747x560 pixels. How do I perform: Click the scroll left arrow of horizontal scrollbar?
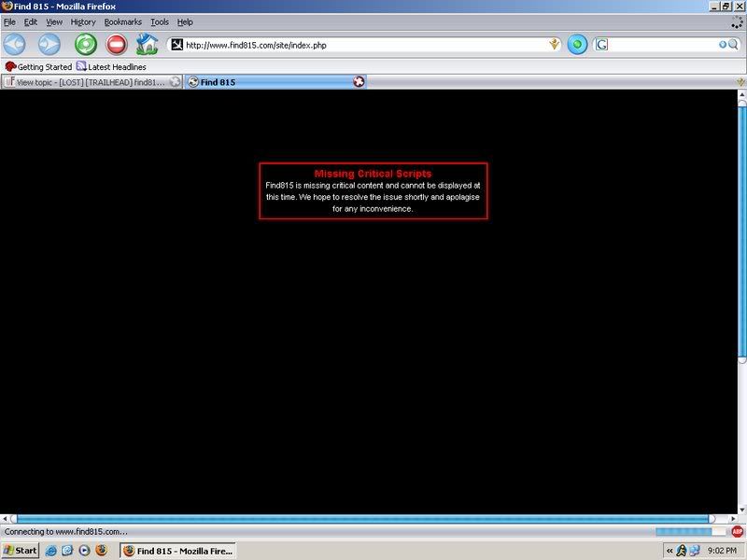[x=5, y=519]
